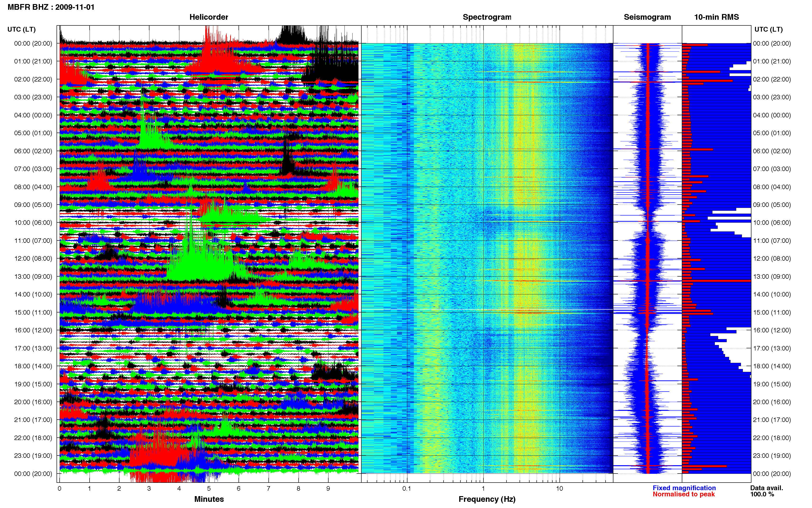This screenshot has width=812, height=508.
Task: Click left axis label 03:00 (23:00)
Action: [x=33, y=97]
